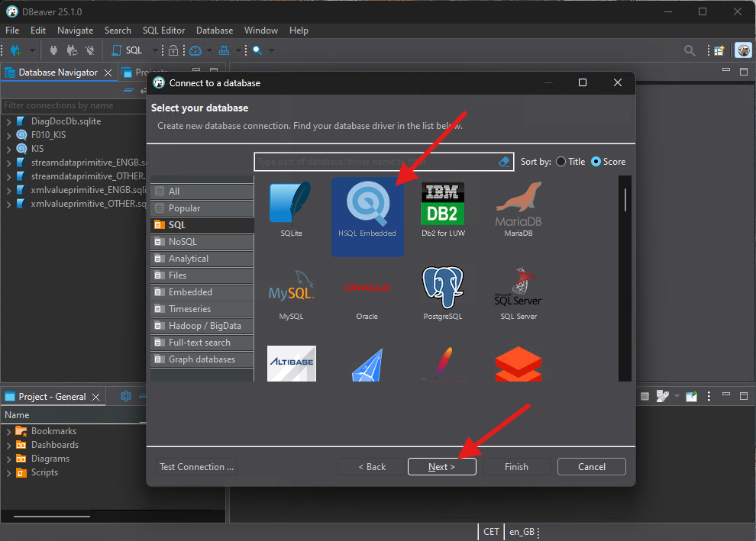The image size is (756, 541).
Task: Select the Hadoop / BigData category
Action: click(202, 326)
